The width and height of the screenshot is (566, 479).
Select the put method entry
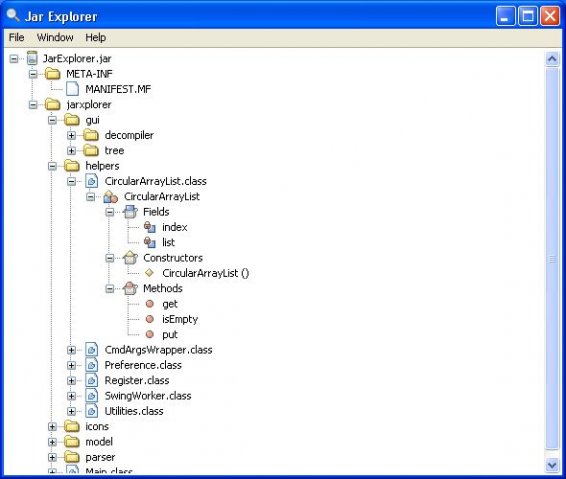(x=170, y=335)
